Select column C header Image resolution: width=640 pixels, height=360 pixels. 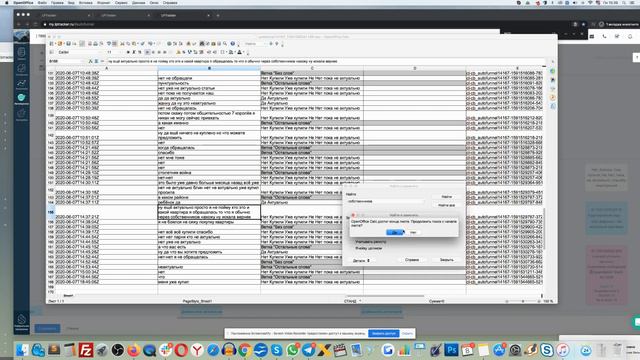tap(312, 68)
